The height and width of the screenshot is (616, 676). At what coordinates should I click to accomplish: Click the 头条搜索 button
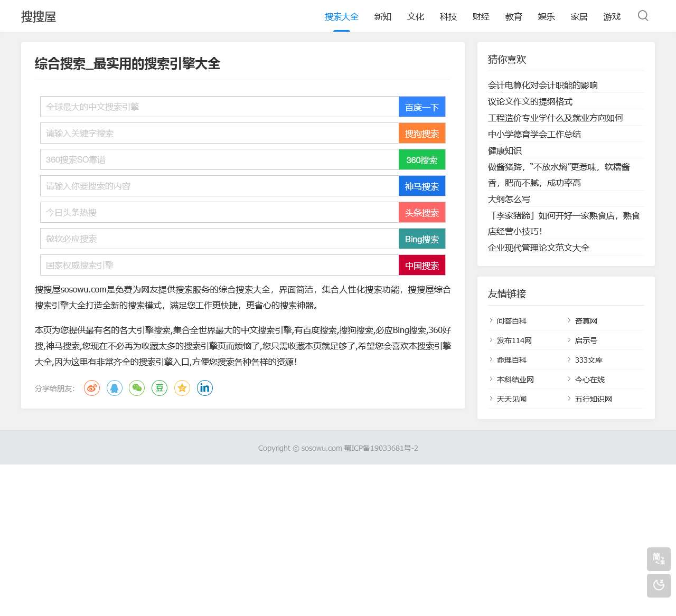pos(422,212)
